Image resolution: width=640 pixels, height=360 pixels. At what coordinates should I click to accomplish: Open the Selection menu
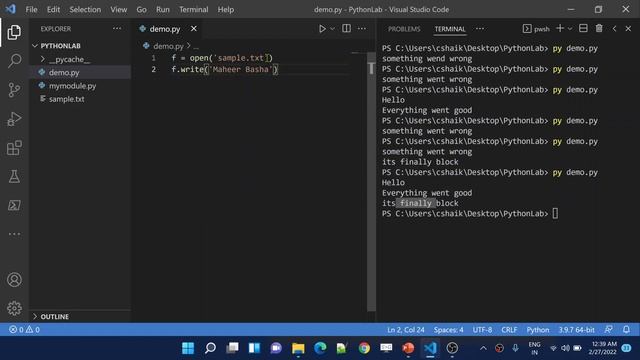[85, 9]
